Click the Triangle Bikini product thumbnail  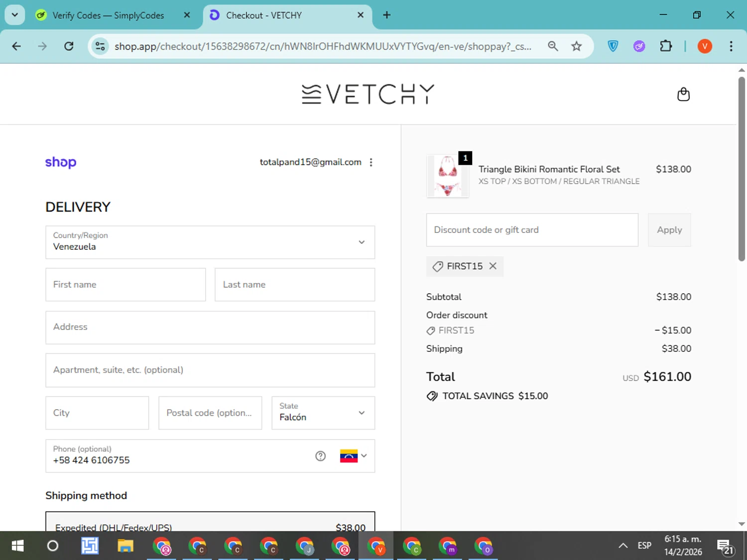coord(448,176)
